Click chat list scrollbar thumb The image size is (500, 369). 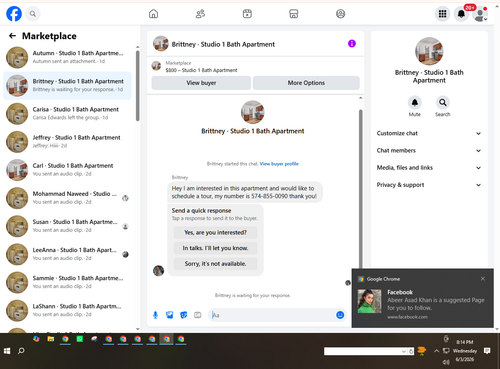coord(137,86)
